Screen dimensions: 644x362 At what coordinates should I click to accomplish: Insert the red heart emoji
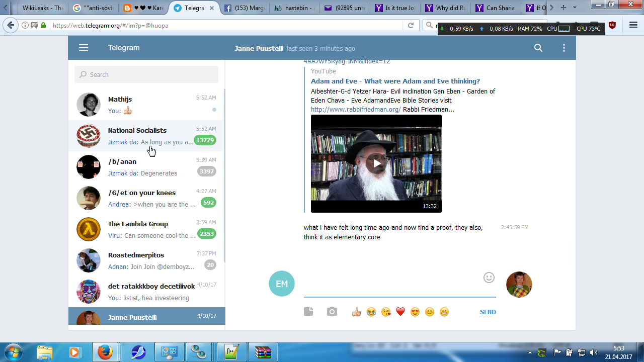coord(400,312)
